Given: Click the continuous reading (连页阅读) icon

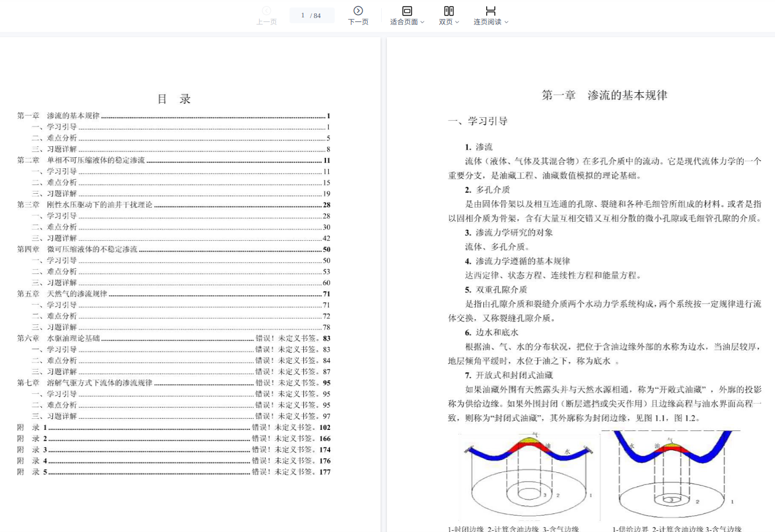Looking at the screenshot, I should pos(490,11).
